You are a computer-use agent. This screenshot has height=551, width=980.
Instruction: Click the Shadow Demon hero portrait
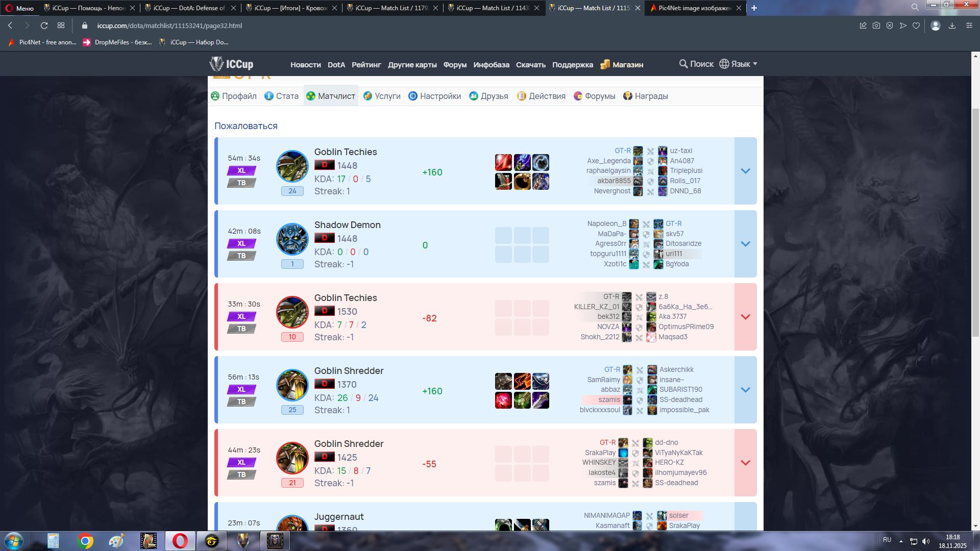coord(292,239)
